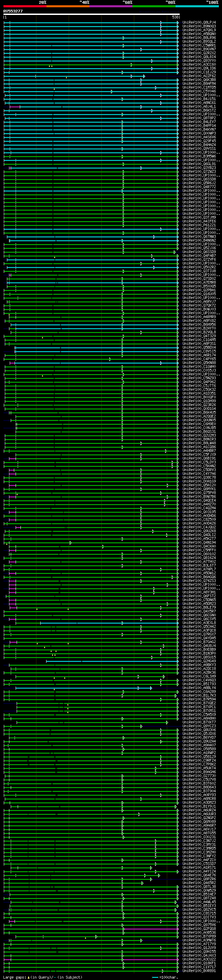Click the purple ~60% identity legend bar
The height and width of the screenshot is (980, 222).
[111, 6]
